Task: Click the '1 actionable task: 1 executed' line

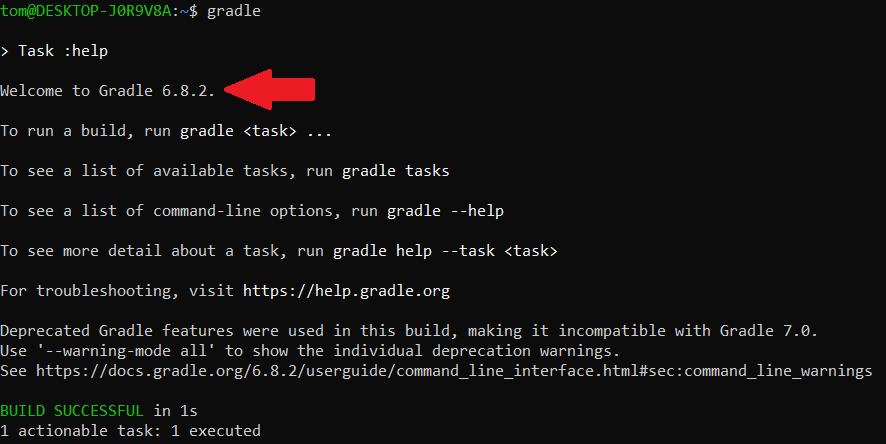Action: pyautogui.click(x=130, y=431)
